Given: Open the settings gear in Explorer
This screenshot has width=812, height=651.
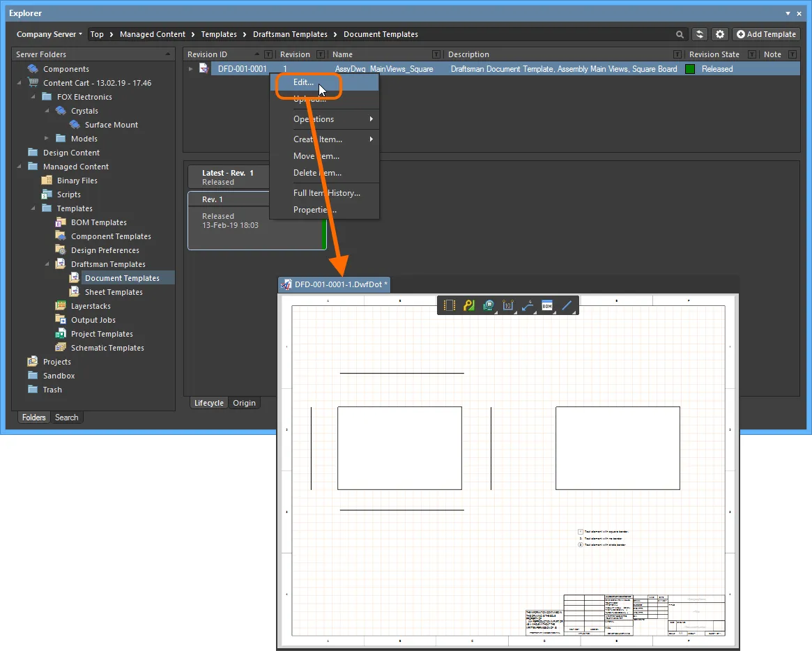Looking at the screenshot, I should pos(720,34).
